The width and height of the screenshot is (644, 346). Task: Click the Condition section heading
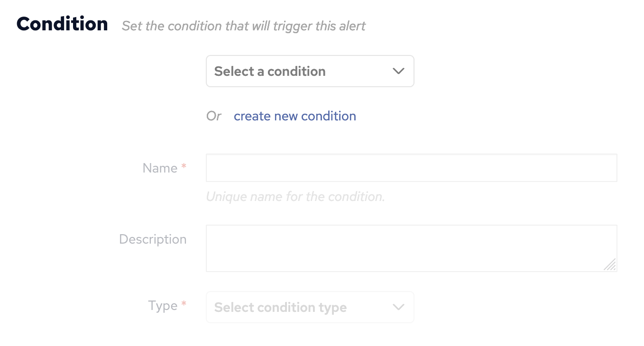pos(62,23)
